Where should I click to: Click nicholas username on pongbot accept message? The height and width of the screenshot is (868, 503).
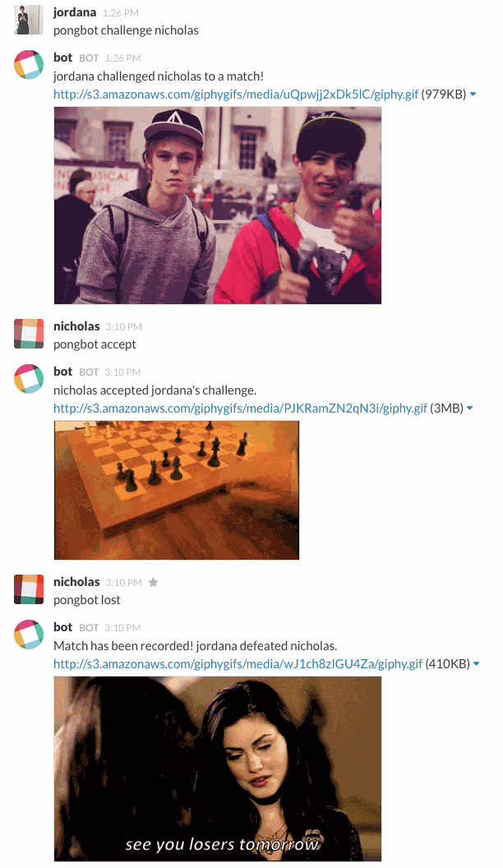[x=76, y=326]
